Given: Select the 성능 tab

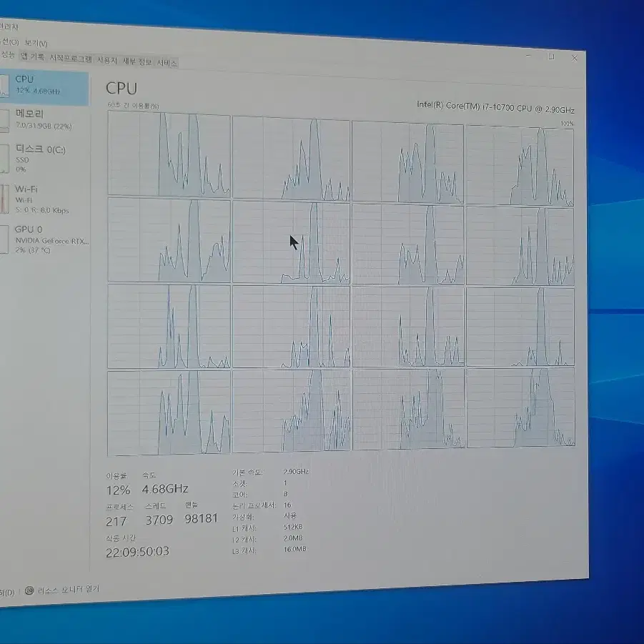Looking at the screenshot, I should click(x=7, y=55).
